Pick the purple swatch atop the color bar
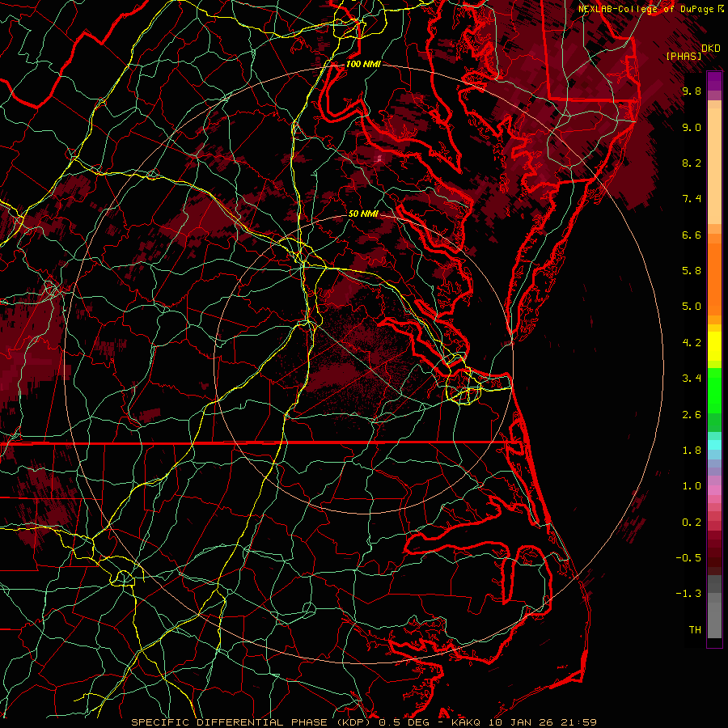728x728 pixels. [x=714, y=81]
